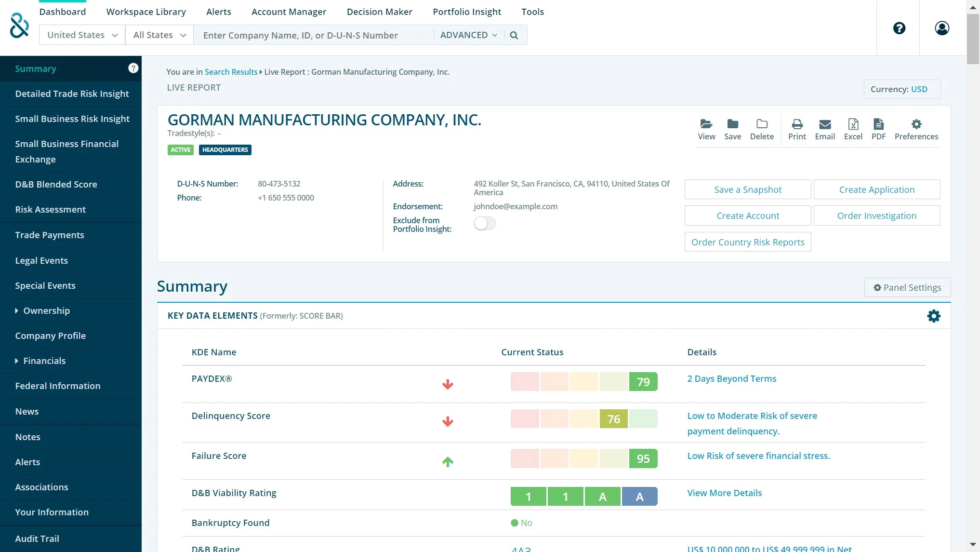Select Small Business Risk Insight sidebar item

(71, 119)
